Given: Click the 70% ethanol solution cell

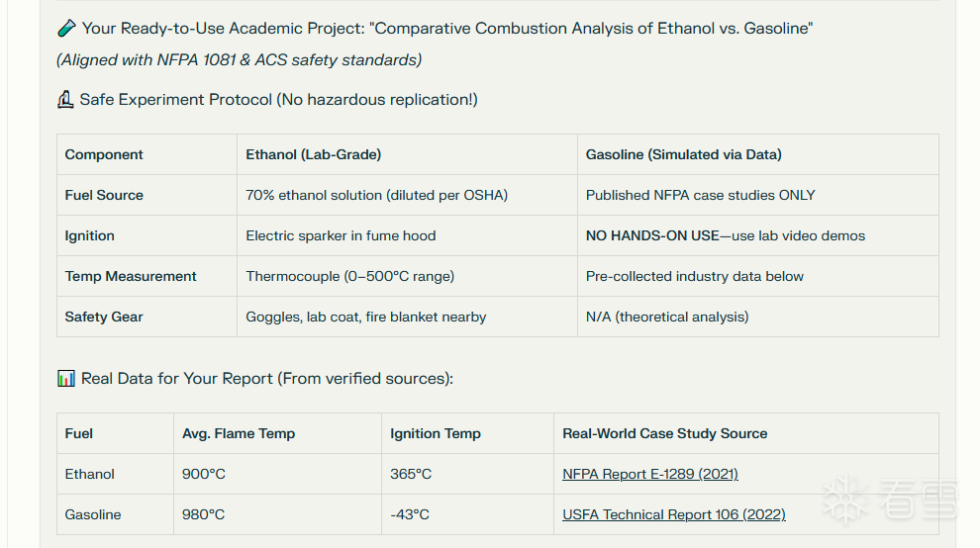Looking at the screenshot, I should pyautogui.click(x=376, y=195).
